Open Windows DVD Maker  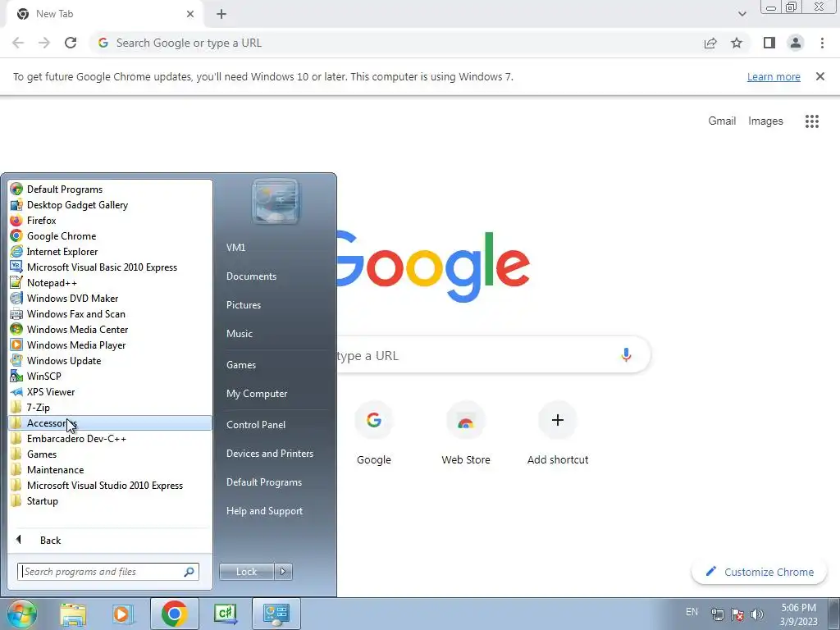point(110,298)
